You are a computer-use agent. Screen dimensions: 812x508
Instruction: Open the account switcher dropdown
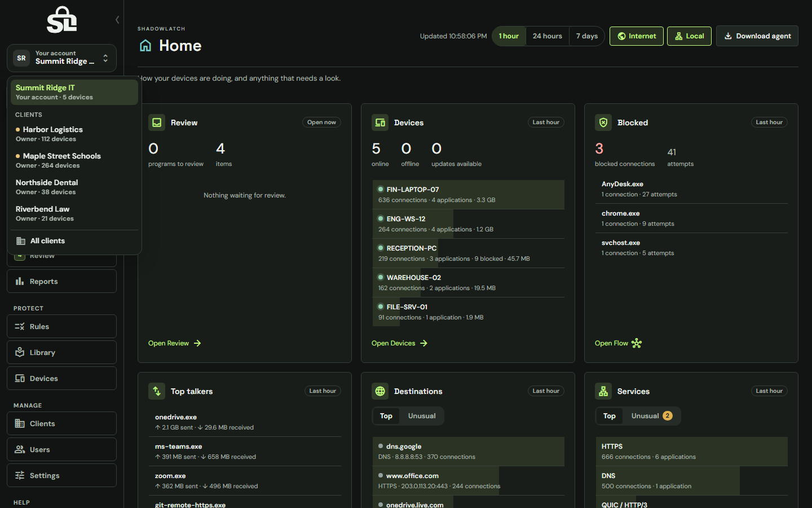point(61,58)
